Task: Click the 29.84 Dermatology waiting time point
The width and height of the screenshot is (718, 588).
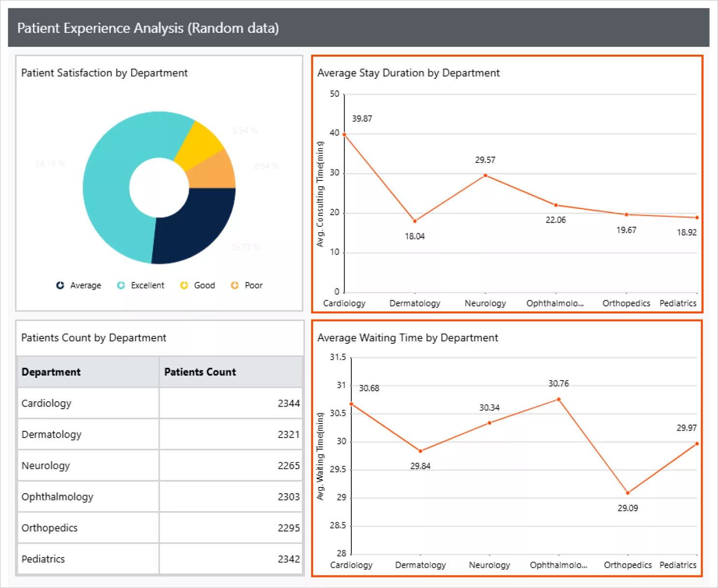Action: 420,451
